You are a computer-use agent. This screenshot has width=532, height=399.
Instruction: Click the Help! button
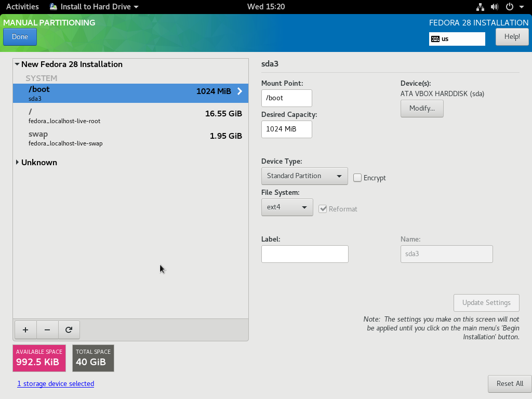pos(512,37)
